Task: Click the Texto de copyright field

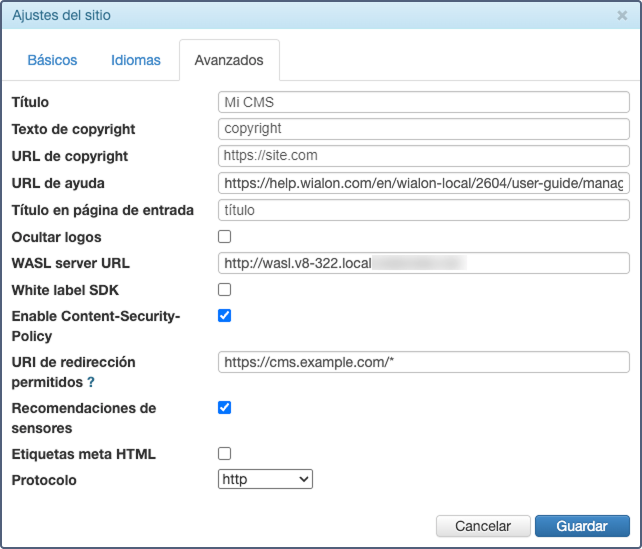Action: click(x=423, y=129)
